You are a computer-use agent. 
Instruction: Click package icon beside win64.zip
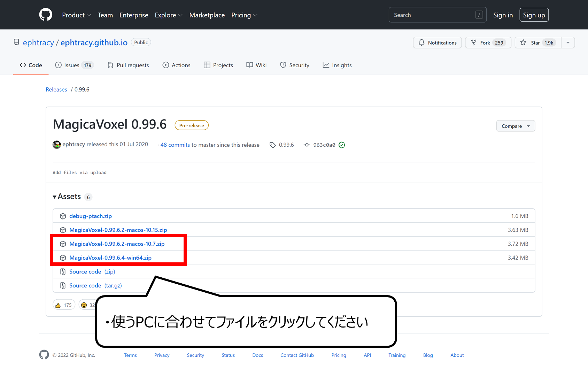pyautogui.click(x=63, y=258)
